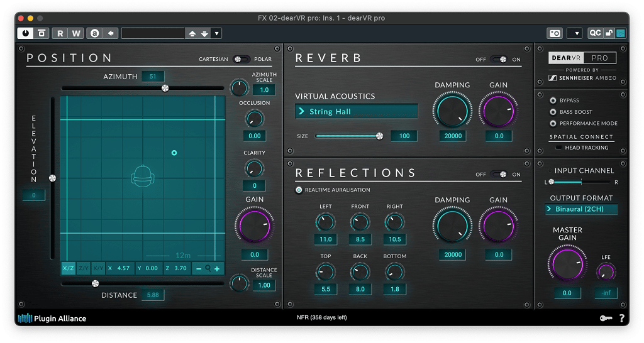Image resolution: width=644 pixels, height=343 pixels.
Task: Click the listener head icon in grid
Action: pos(143,177)
